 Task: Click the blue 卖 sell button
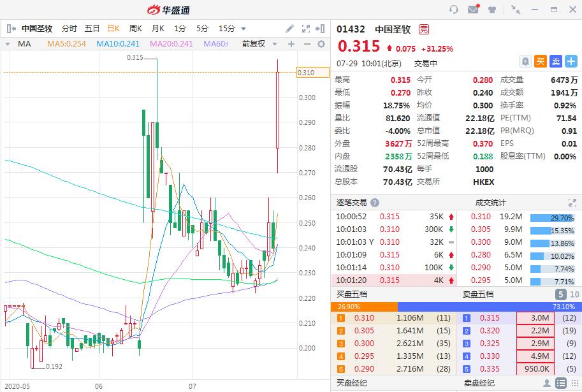coord(556,61)
